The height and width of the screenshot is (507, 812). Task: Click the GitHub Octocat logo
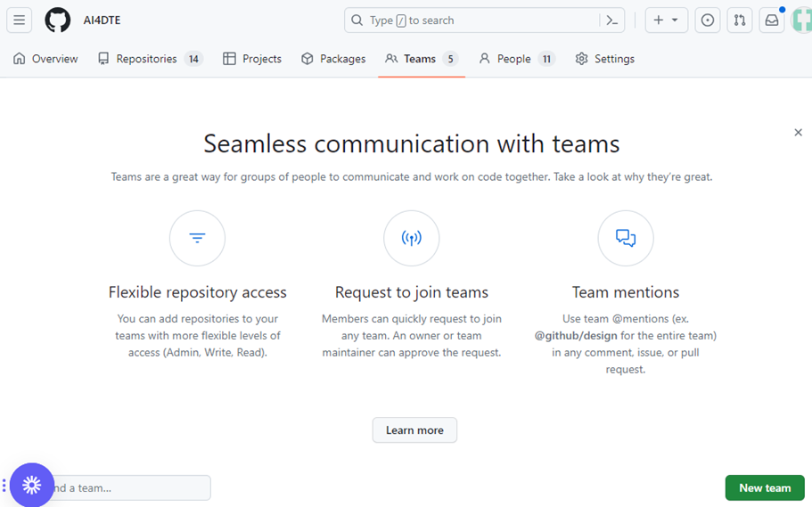point(58,20)
